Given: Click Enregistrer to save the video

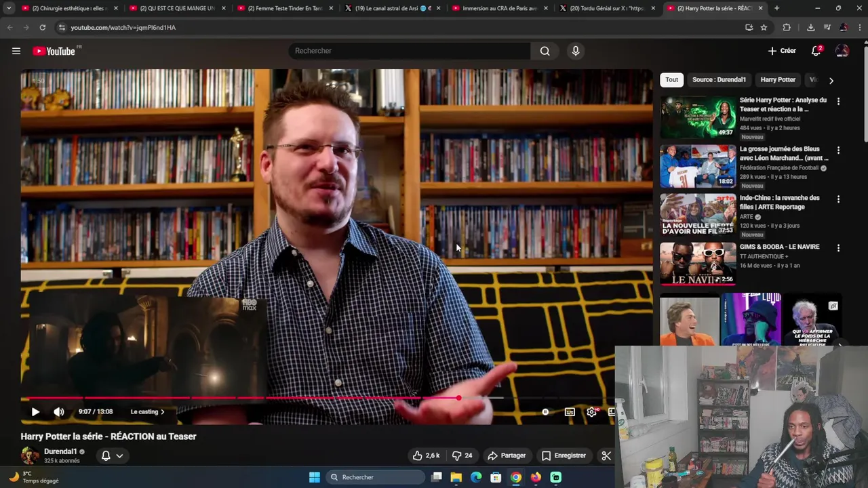Looking at the screenshot, I should click(x=564, y=455).
